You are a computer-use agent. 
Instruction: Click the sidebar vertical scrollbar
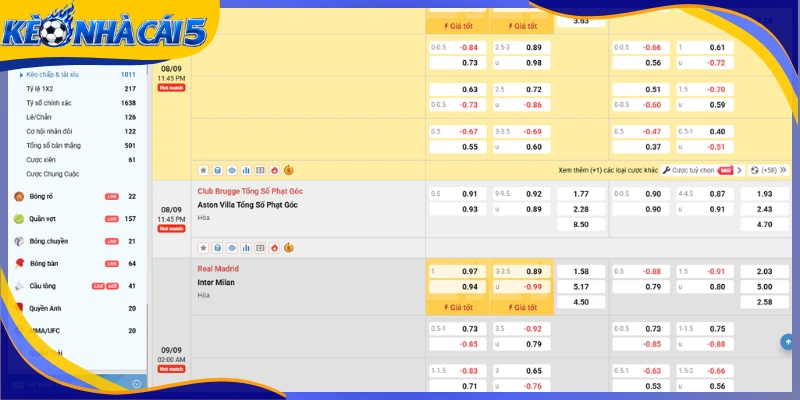[x=147, y=339]
